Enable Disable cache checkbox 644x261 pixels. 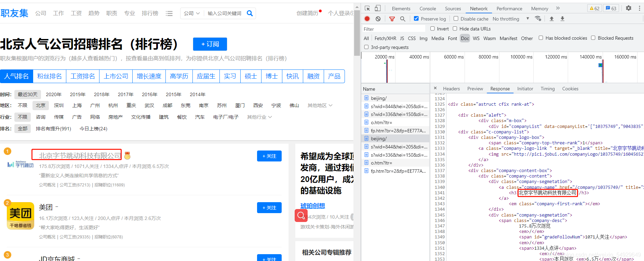point(456,18)
